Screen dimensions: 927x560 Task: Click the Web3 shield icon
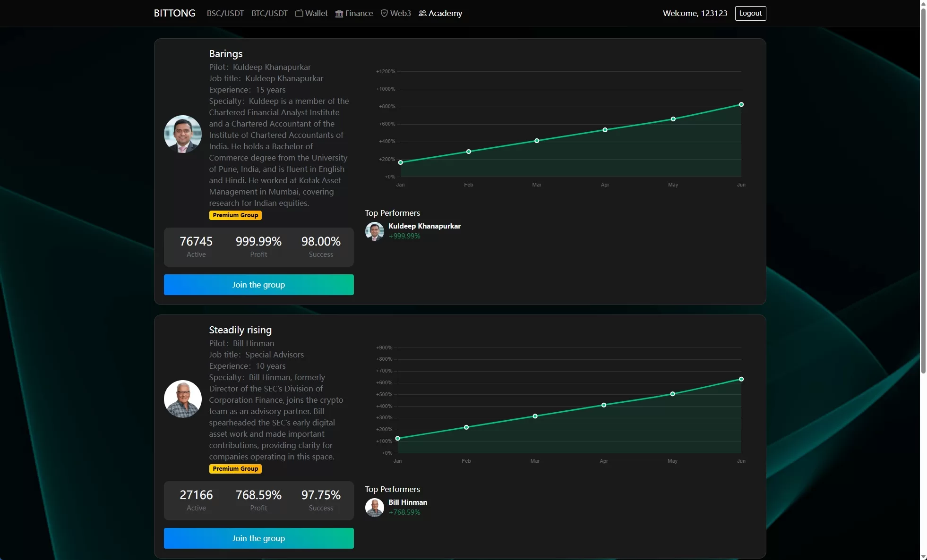[x=384, y=13]
